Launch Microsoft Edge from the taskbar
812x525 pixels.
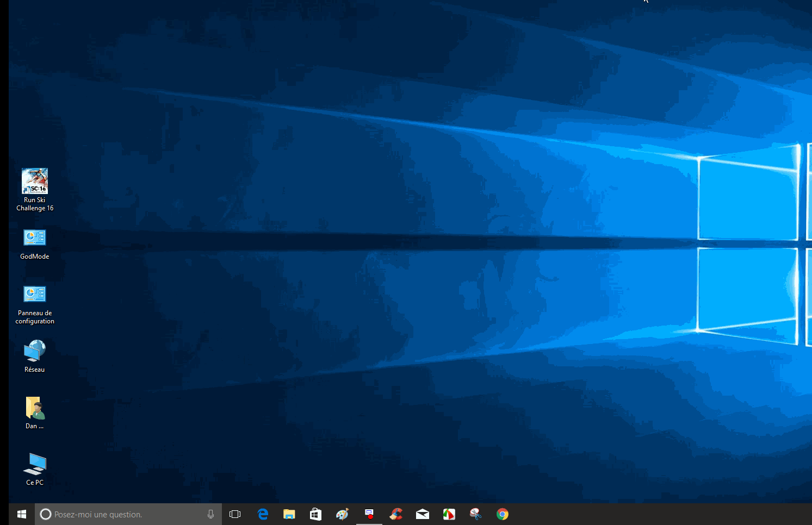(263, 514)
